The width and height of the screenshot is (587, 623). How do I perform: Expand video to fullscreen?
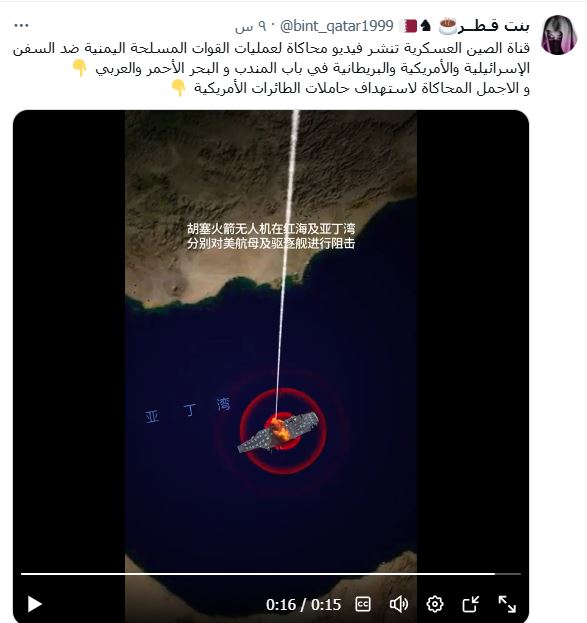pyautogui.click(x=507, y=604)
